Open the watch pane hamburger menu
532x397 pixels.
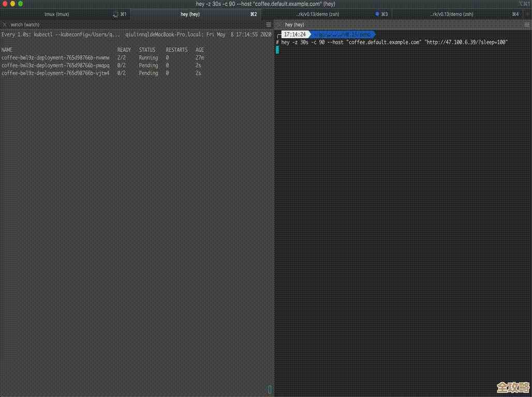(269, 24)
